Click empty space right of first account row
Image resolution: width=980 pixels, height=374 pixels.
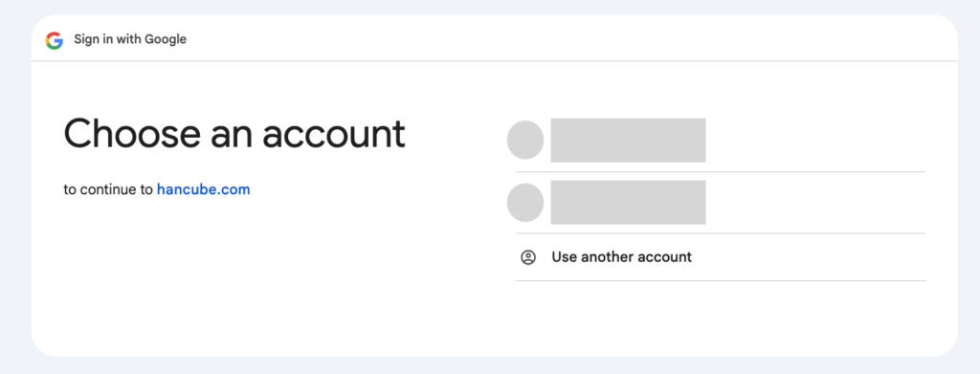click(815, 140)
